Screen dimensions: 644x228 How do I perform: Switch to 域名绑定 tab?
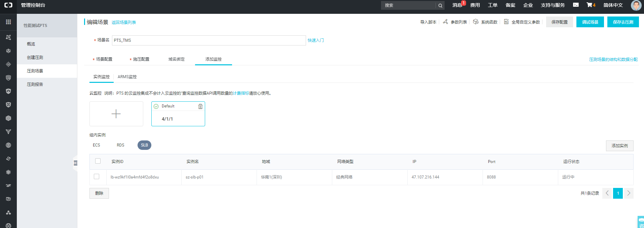pos(177,59)
